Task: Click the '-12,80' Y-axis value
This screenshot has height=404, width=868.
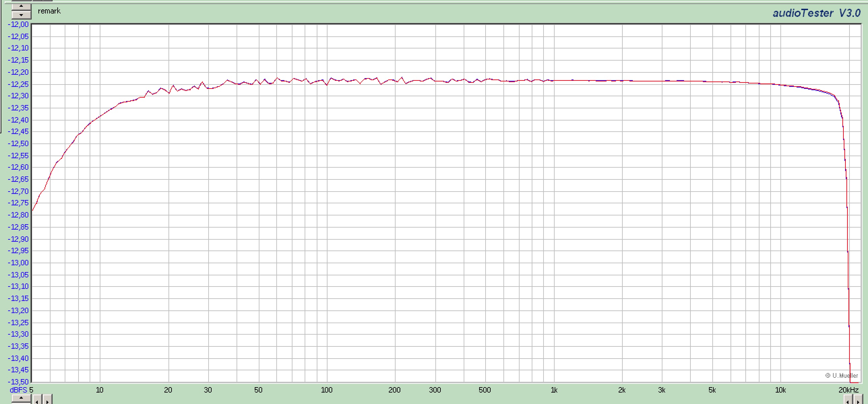Action: tap(19, 215)
